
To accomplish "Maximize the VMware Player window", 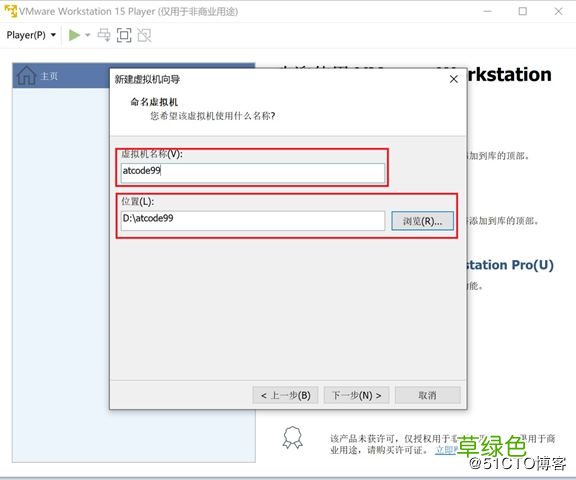I will pyautogui.click(x=522, y=11).
